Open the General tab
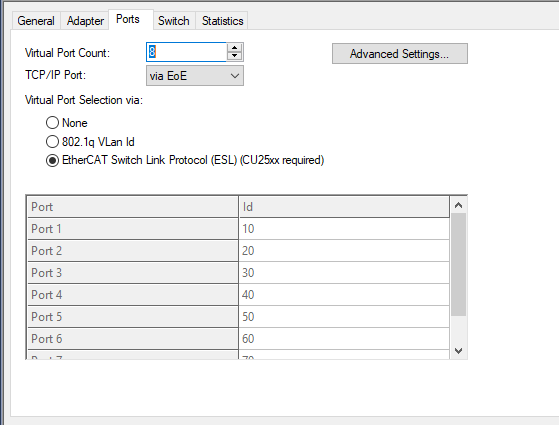The width and height of the screenshot is (559, 425). [36, 21]
